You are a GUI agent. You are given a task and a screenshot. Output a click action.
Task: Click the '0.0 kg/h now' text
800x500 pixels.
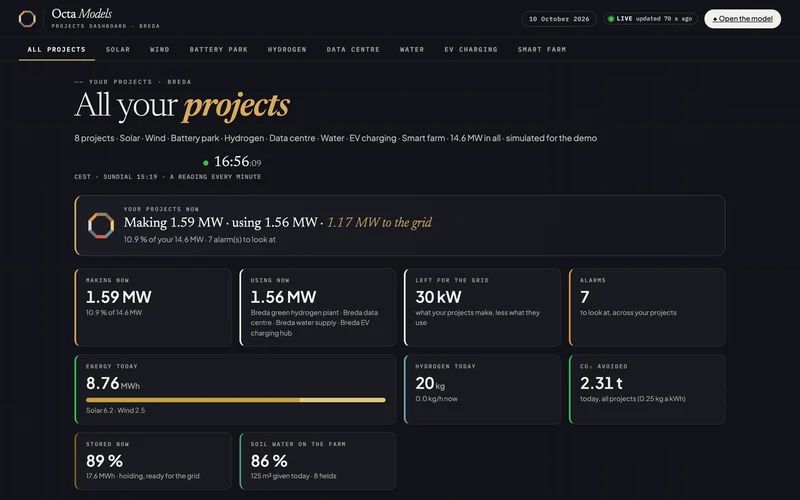tap(436, 399)
